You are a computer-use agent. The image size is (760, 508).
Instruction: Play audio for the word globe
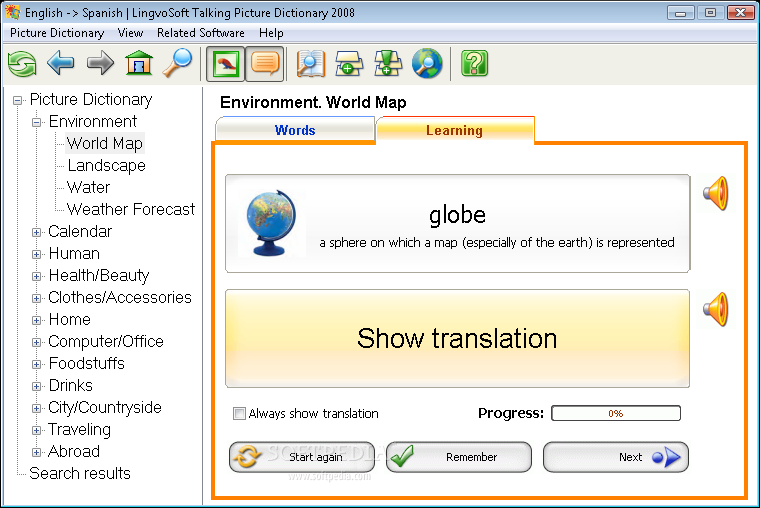pyautogui.click(x=716, y=193)
